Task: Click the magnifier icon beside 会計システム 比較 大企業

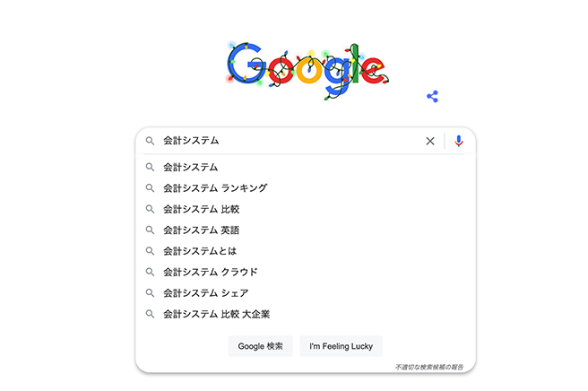Action: (x=151, y=314)
